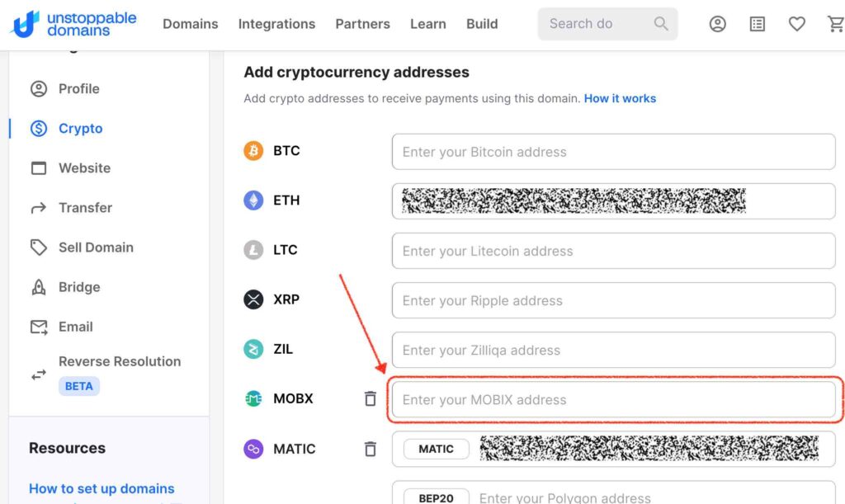The width and height of the screenshot is (845, 504).
Task: Click the Bitcoin coin icon
Action: [x=253, y=151]
